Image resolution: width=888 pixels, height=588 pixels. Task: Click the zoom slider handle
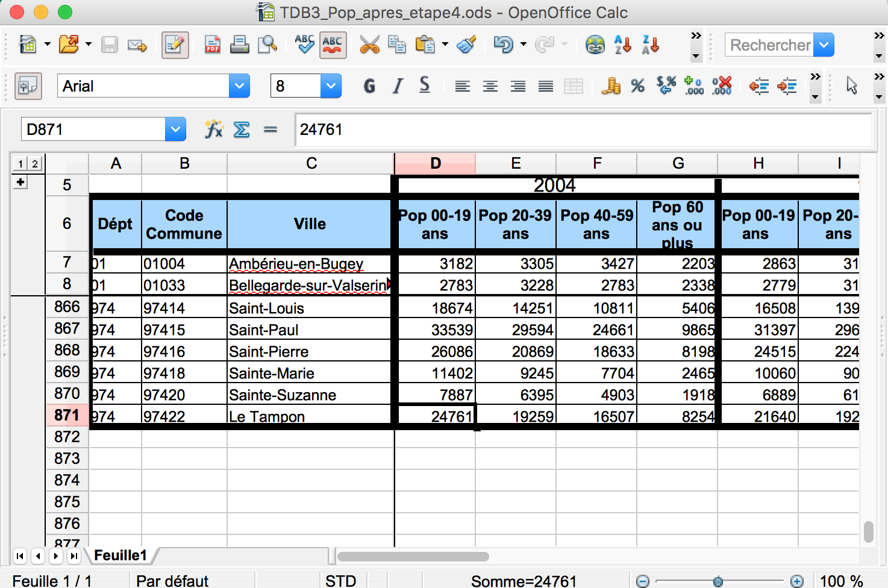(718, 581)
